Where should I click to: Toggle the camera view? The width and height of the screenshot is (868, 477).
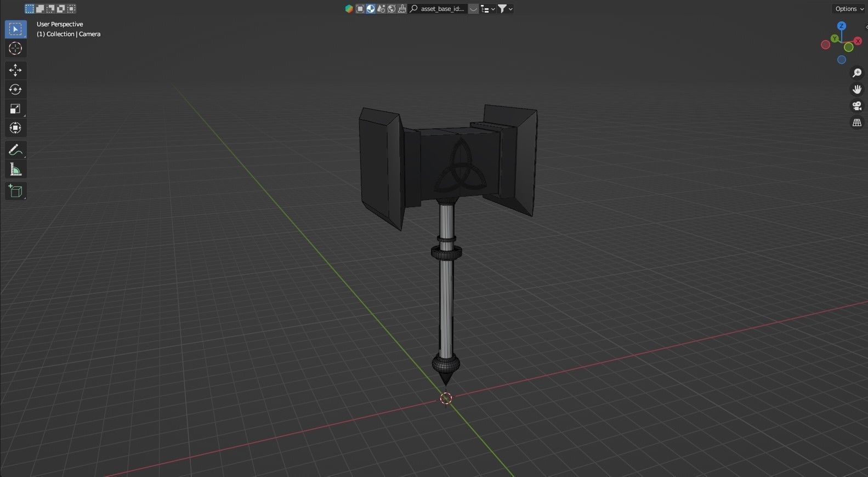point(857,106)
